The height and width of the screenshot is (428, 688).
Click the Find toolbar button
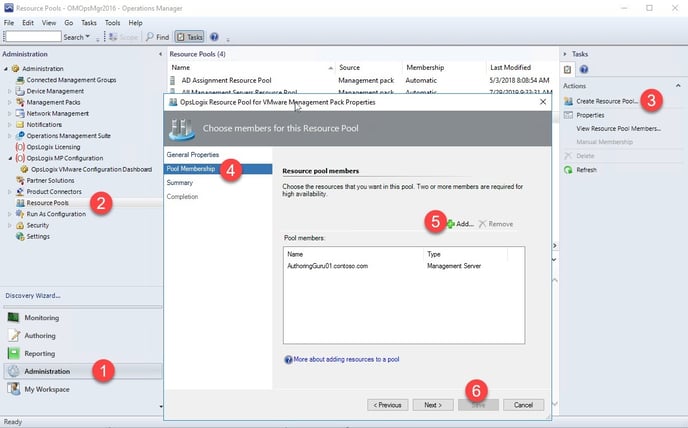tap(158, 37)
